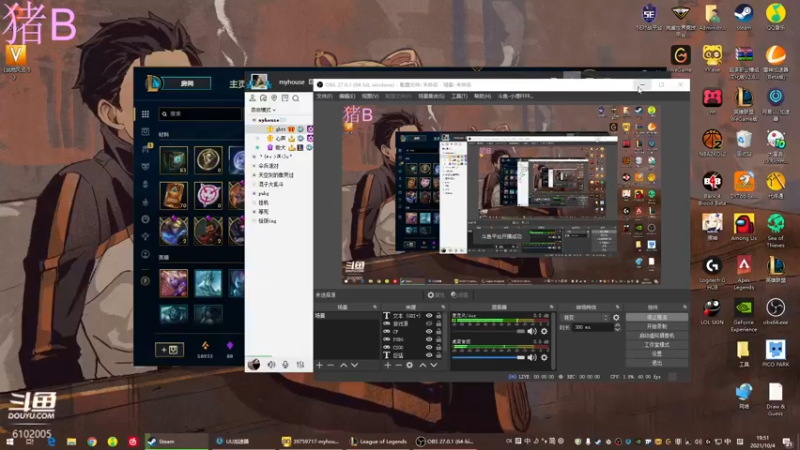
Task: Toggle visibility of the 文本 (GDI+) source
Action: click(429, 316)
